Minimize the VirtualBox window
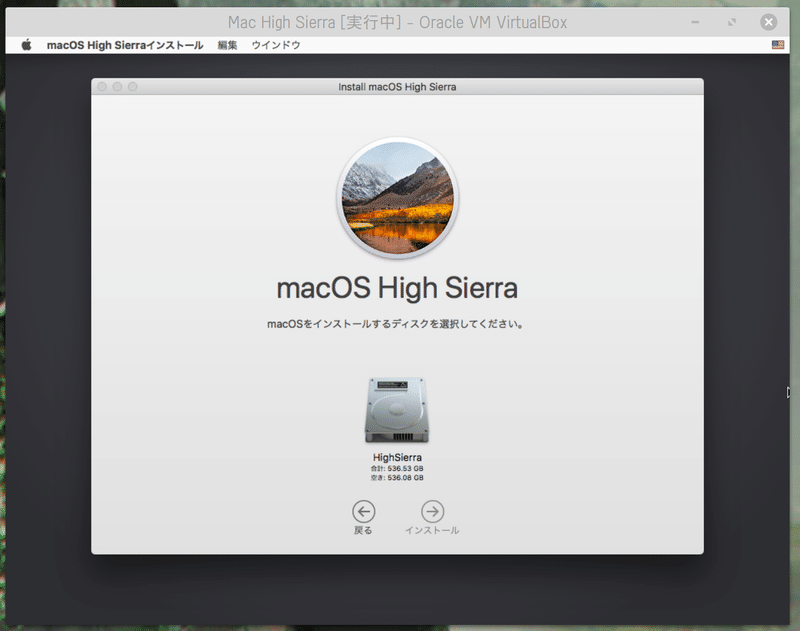 pyautogui.click(x=695, y=22)
